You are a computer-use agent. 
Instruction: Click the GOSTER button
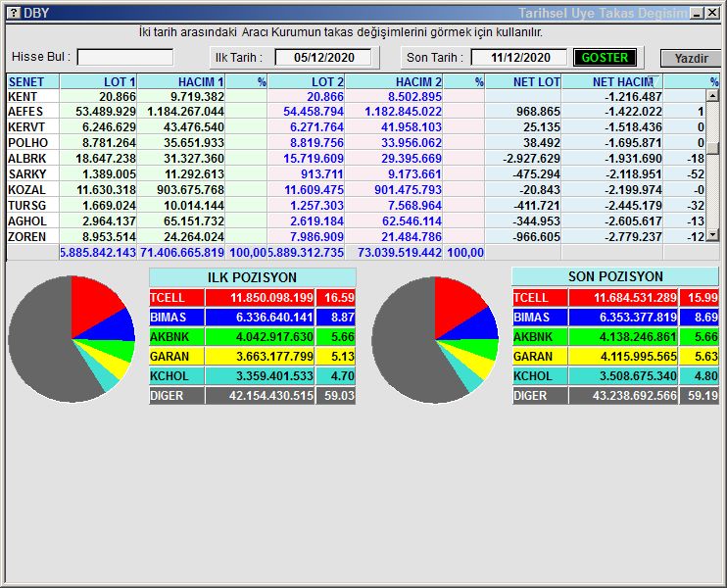[x=605, y=58]
